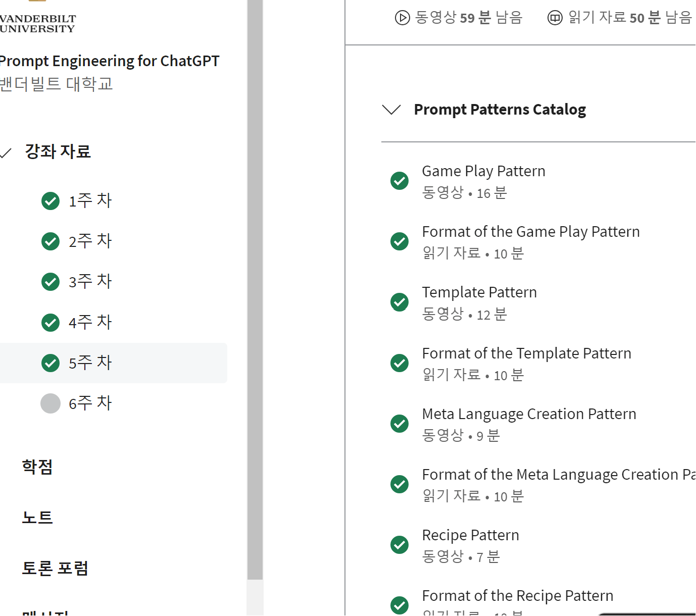Viewport: 696px width, 616px height.
Task: Open the 학점 grades page
Action: click(37, 467)
